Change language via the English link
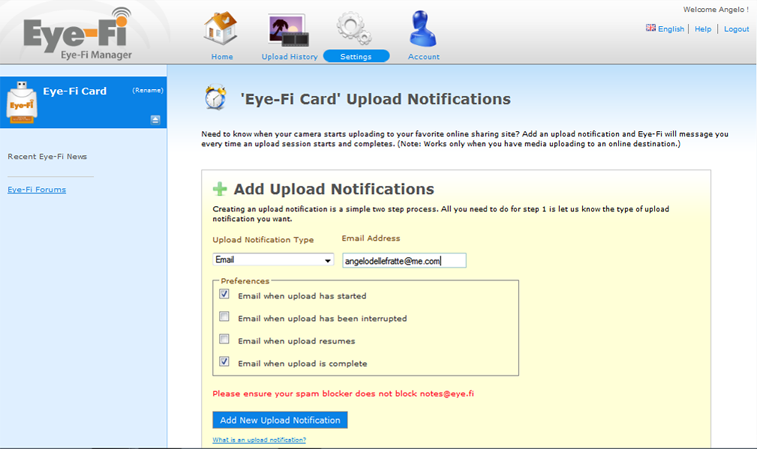 671,29
